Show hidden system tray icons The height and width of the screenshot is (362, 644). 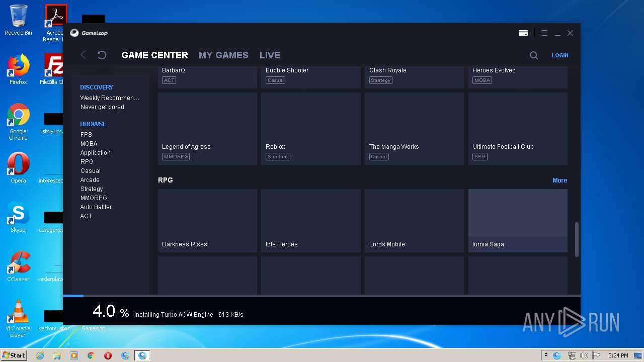pos(546,355)
